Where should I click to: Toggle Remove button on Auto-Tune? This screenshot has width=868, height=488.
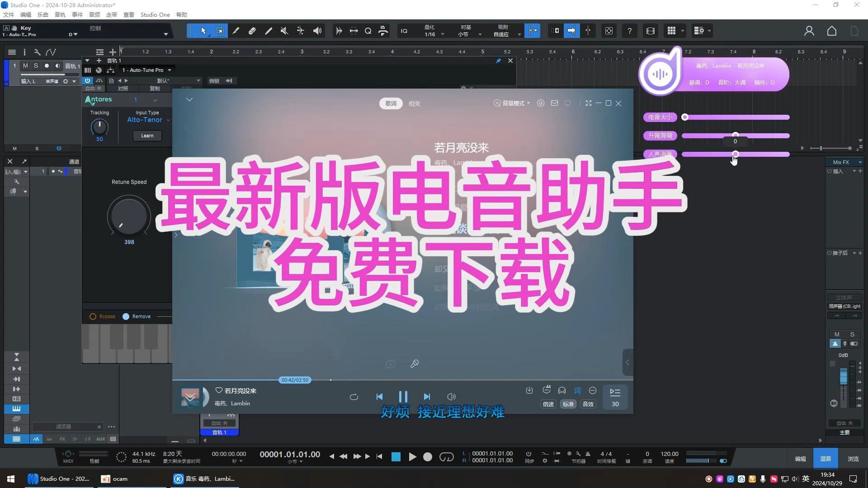pyautogui.click(x=126, y=316)
